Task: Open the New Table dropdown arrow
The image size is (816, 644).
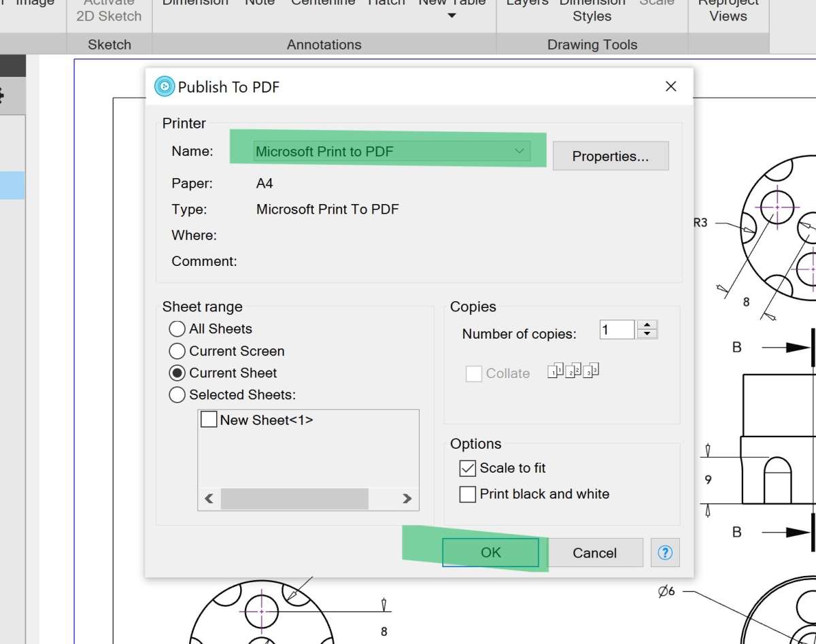Action: (452, 16)
